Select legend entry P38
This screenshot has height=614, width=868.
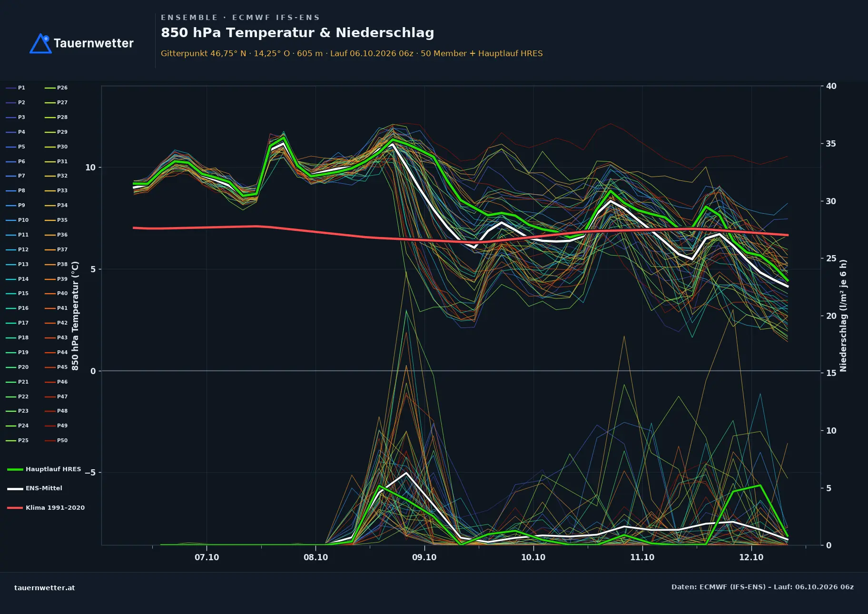click(x=56, y=265)
